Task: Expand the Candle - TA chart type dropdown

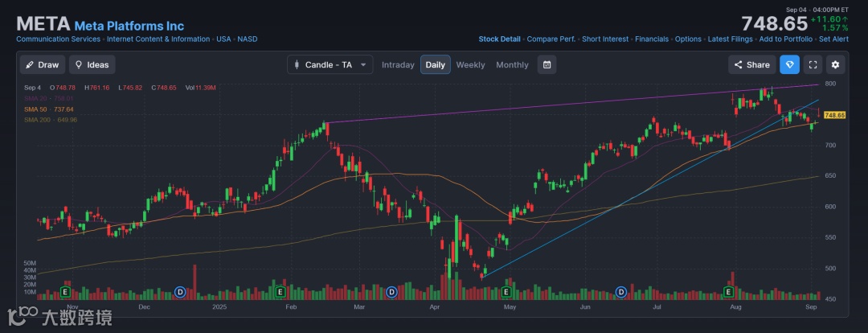Action: [330, 65]
